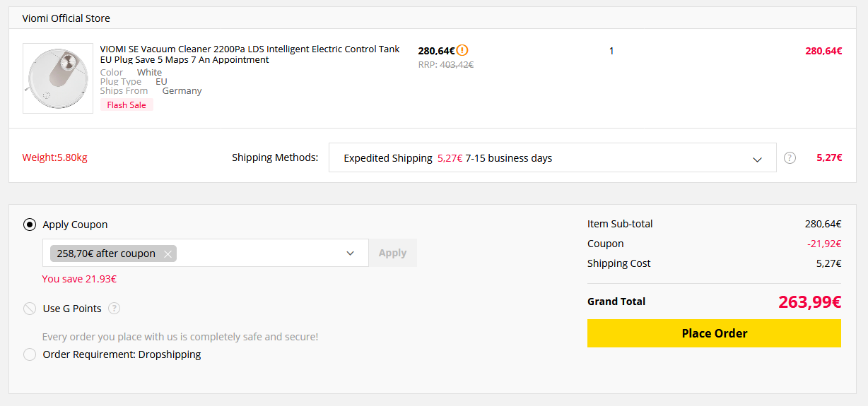
Task: Click the Weight:5.80kg label
Action: pyautogui.click(x=54, y=157)
